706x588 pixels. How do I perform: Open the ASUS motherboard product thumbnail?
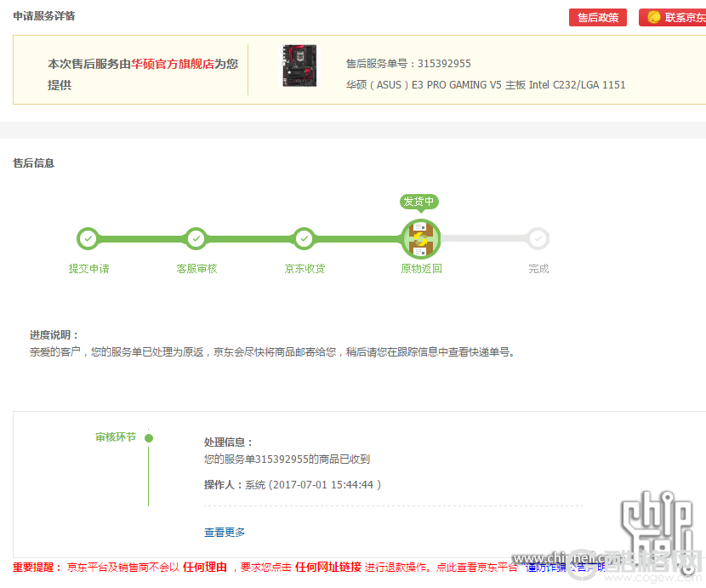[299, 66]
